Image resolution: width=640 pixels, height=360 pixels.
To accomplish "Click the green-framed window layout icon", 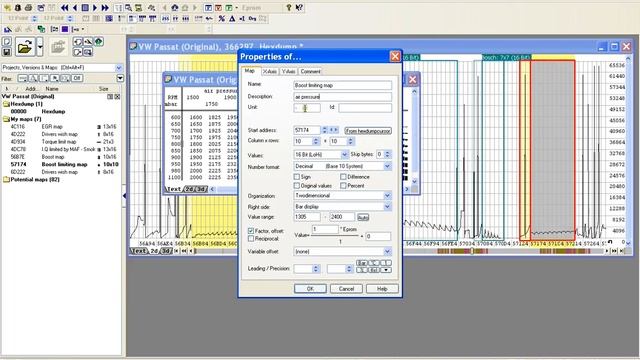I will coord(229,7).
